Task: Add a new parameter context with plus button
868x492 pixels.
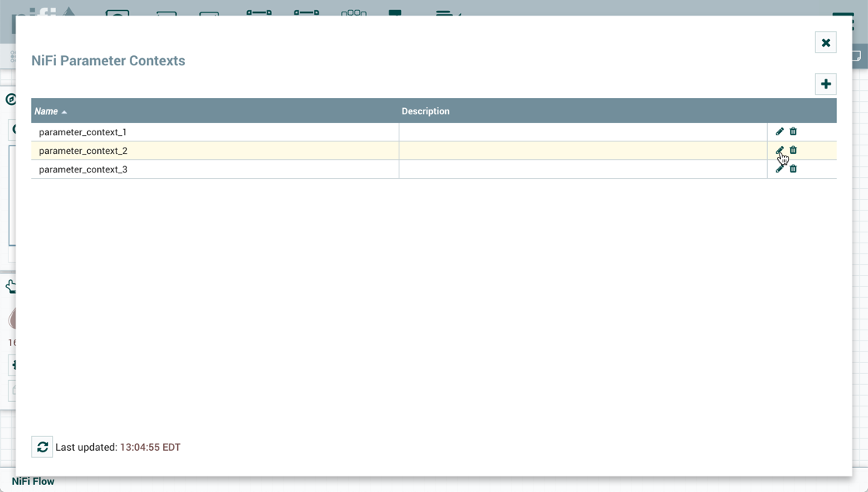Action: click(825, 84)
